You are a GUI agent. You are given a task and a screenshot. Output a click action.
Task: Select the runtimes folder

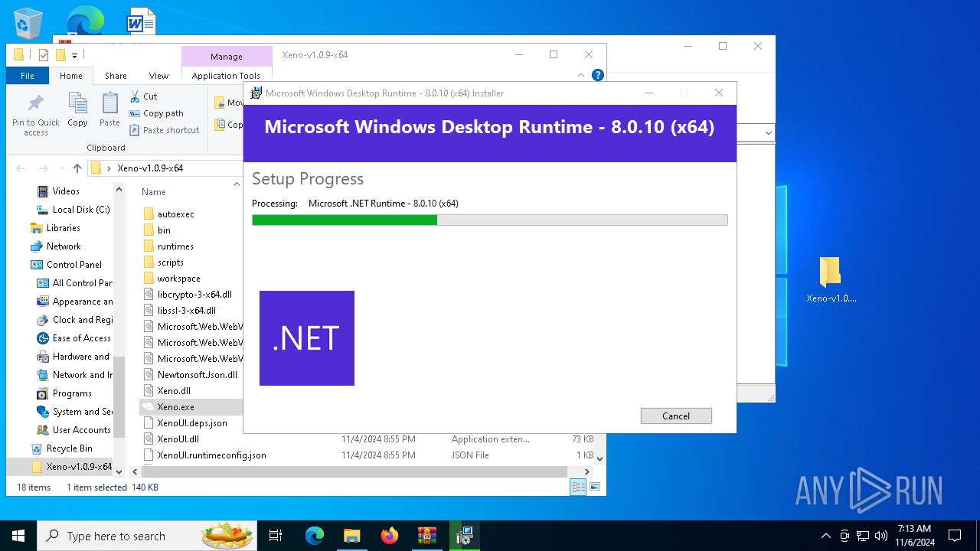tap(175, 246)
